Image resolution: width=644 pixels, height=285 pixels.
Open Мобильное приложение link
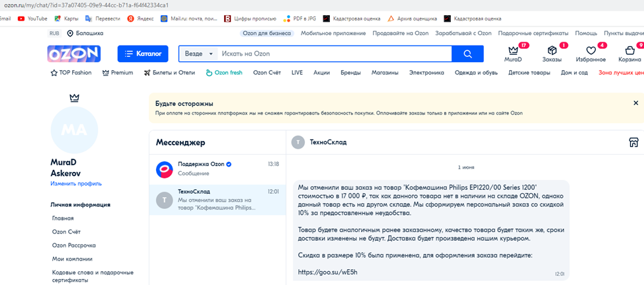click(x=333, y=33)
